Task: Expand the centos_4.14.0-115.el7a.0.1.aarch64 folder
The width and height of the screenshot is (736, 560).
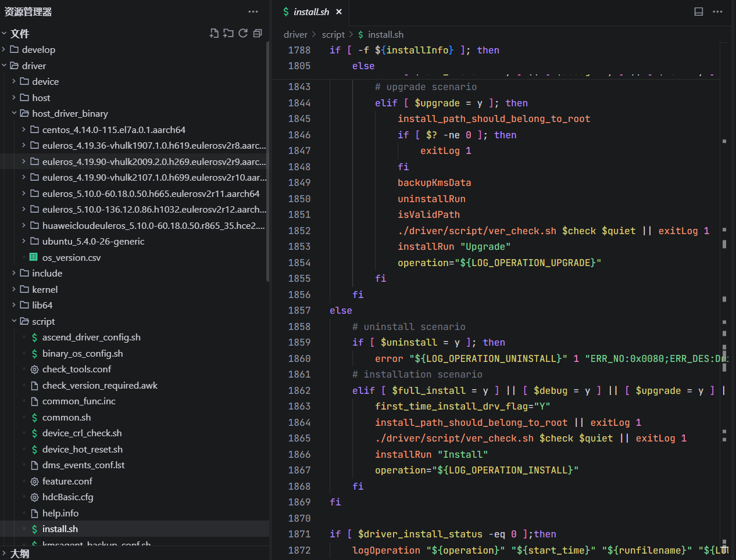Action: (24, 130)
